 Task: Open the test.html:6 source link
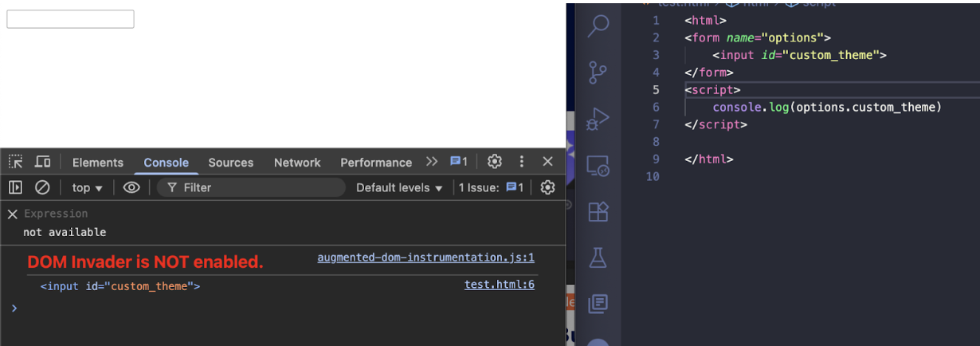500,285
